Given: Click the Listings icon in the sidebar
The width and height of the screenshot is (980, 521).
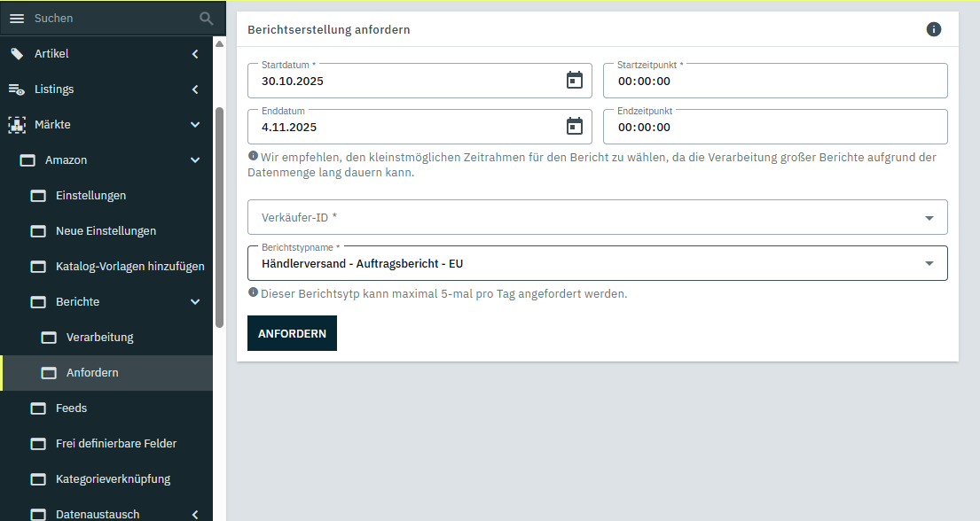Looking at the screenshot, I should [x=17, y=89].
